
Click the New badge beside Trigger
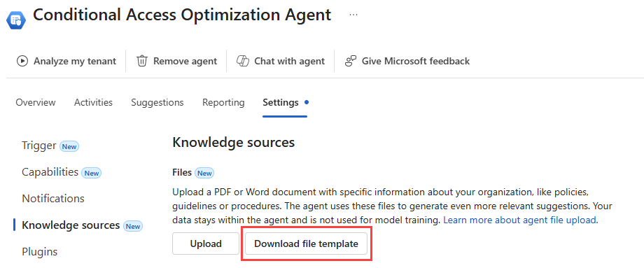(x=69, y=146)
